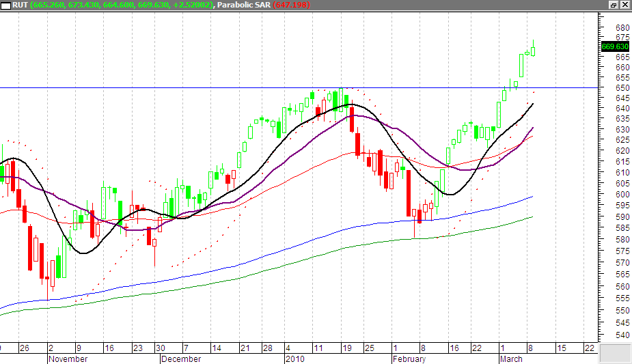Screen dimensions: 632x364
Task: Click the 23 date label in November
Action: point(138,348)
